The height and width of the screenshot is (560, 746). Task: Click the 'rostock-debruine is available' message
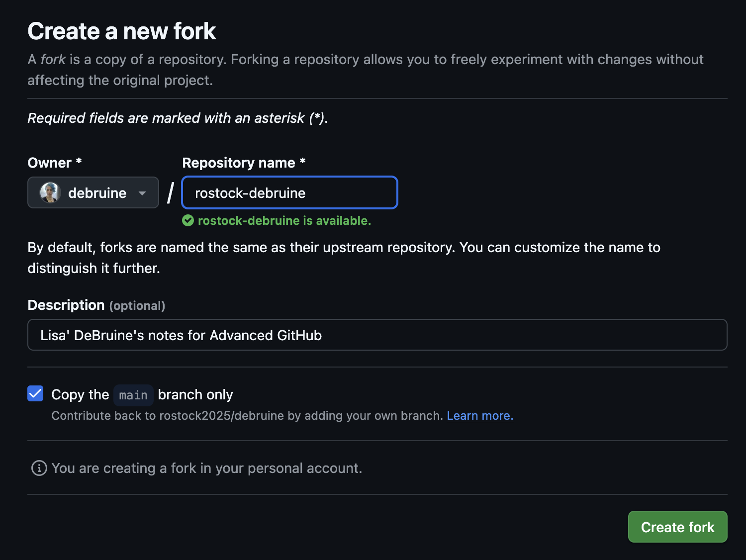click(284, 220)
